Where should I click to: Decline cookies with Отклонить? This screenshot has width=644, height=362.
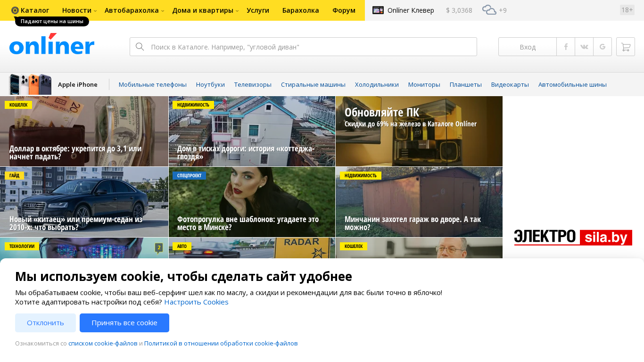[x=45, y=323]
